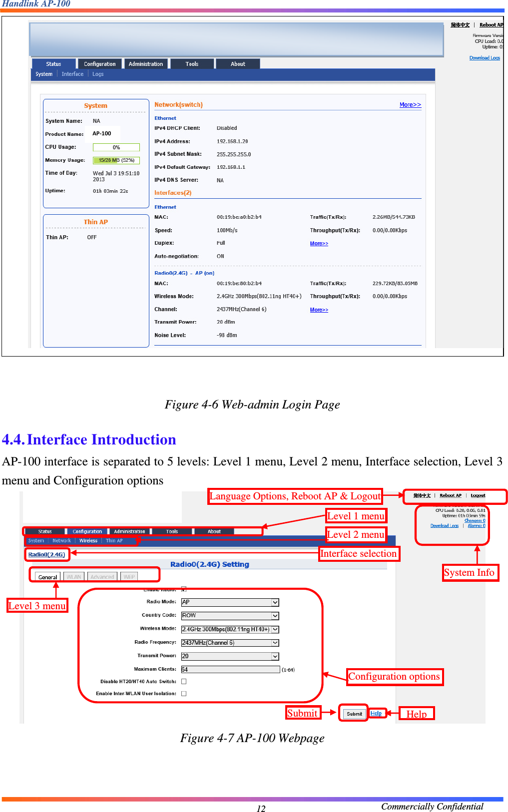Select the Interface submenu item

[x=72, y=74]
